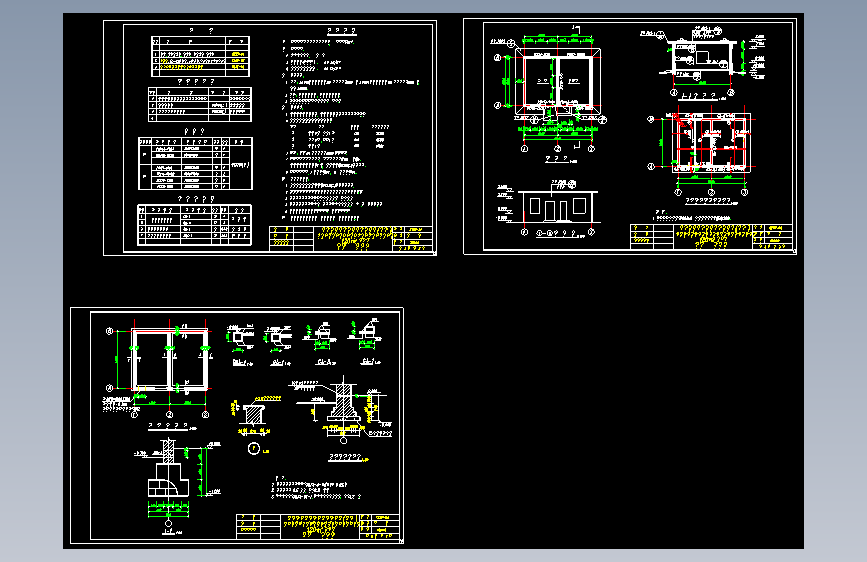
Task: Click the small hatched beam detail
Action: point(255,415)
